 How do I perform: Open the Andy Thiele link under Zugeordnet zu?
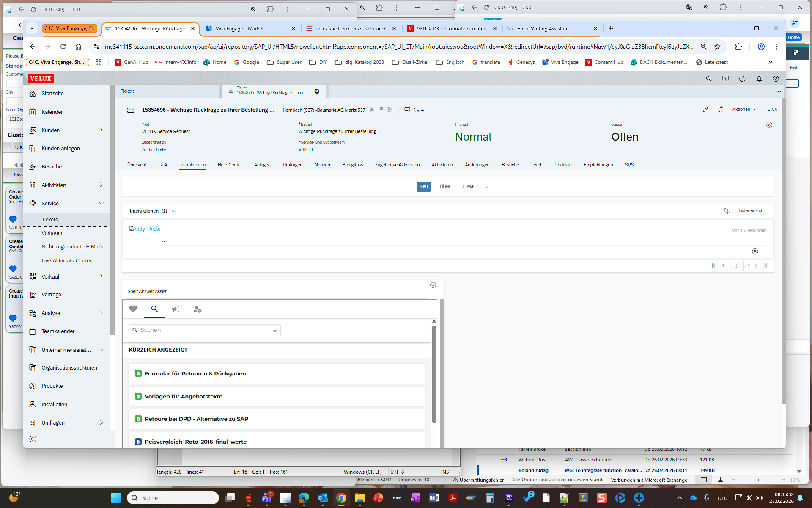[154, 150]
